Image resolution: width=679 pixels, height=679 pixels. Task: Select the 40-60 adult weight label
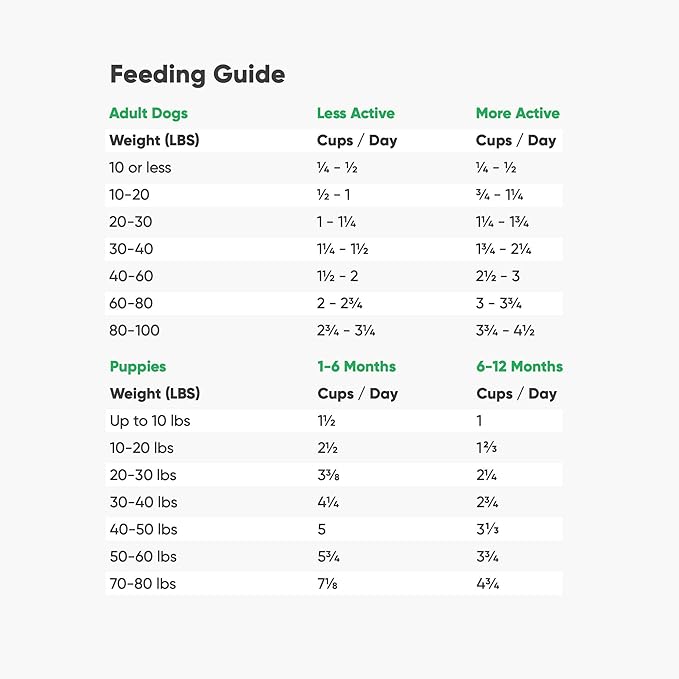click(131, 276)
